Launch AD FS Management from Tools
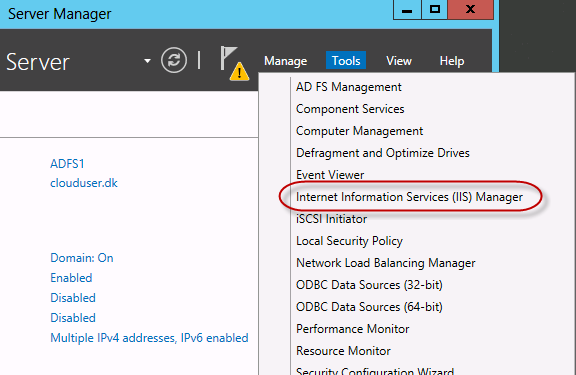Viewport: 576px width, 375px height. pyautogui.click(x=349, y=87)
